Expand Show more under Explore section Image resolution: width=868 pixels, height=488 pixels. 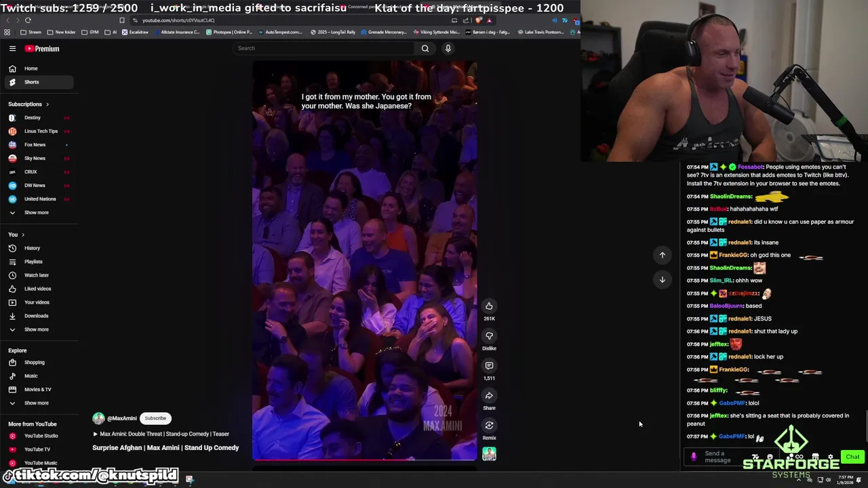point(36,403)
